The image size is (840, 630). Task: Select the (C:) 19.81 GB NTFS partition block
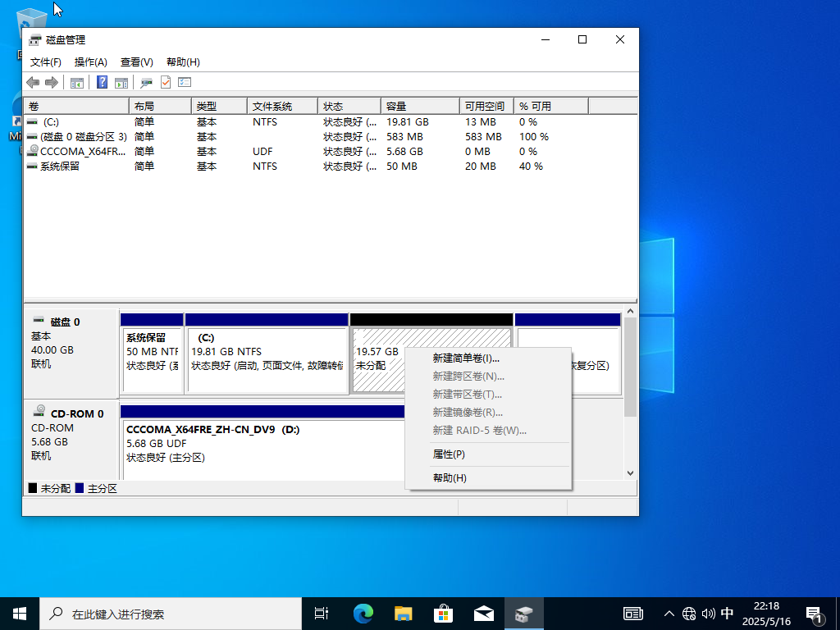[267, 354]
